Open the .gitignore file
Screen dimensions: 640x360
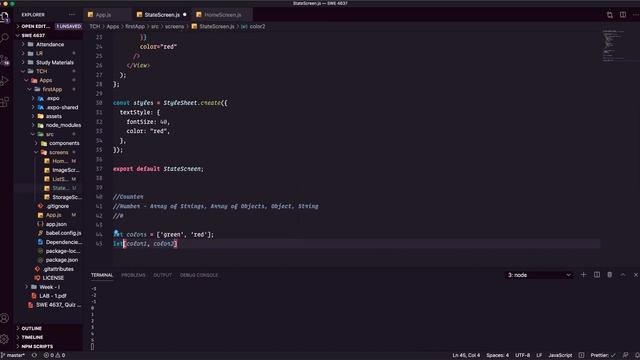(x=49, y=206)
